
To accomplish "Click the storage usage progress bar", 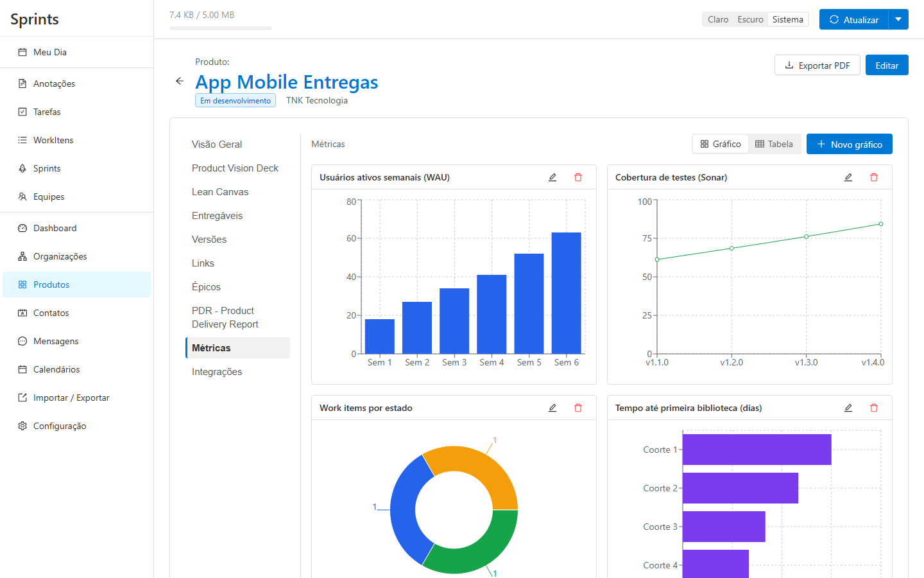I will pyautogui.click(x=221, y=28).
